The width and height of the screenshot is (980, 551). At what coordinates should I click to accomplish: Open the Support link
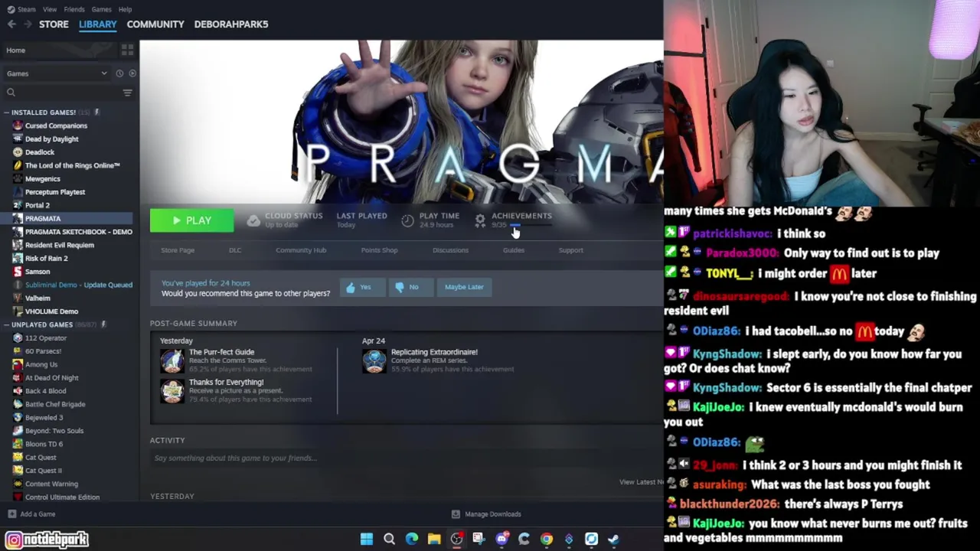click(570, 250)
